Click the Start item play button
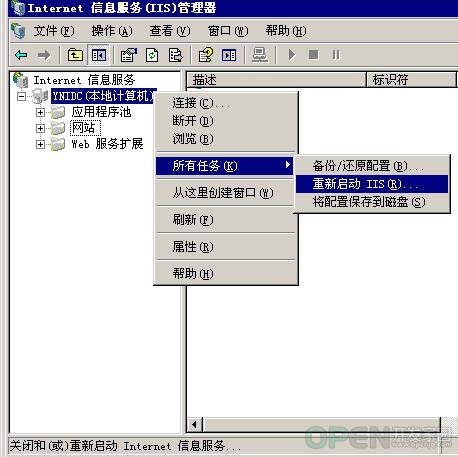Viewport: 458px width, 457px height. coord(292,55)
